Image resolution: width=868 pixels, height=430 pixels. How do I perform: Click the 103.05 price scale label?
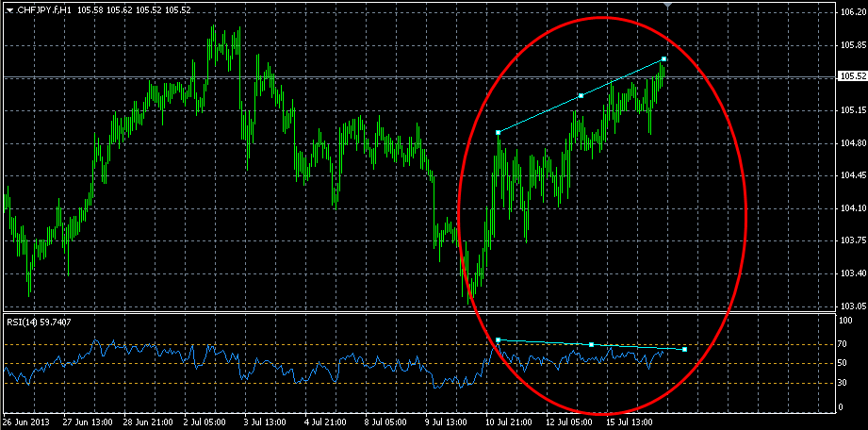click(853, 306)
